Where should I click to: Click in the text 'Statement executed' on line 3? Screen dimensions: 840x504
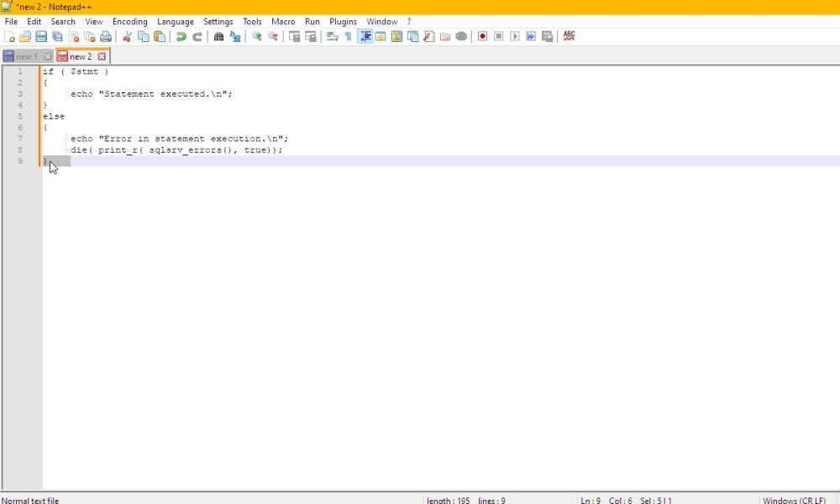156,94
